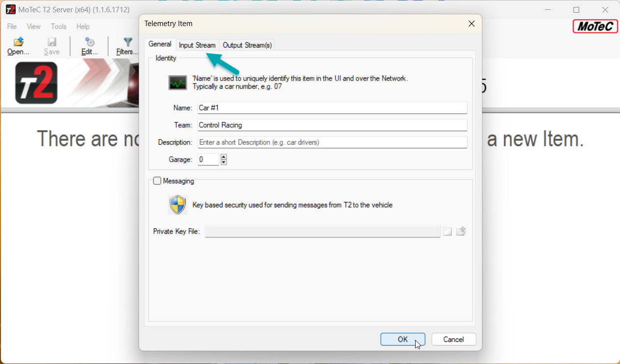
Task: Open the Tools menu
Action: pos(58,27)
